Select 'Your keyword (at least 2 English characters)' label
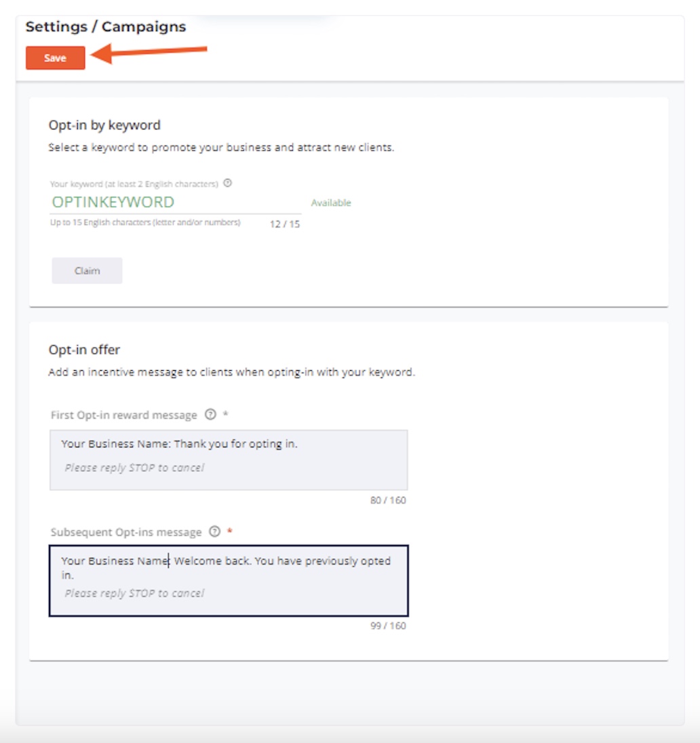 click(x=134, y=184)
